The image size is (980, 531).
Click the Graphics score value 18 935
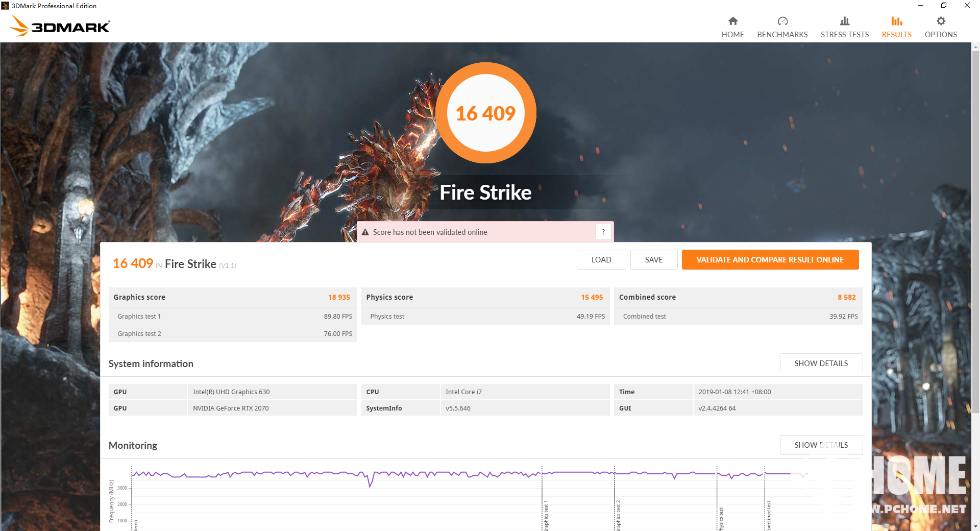tap(339, 297)
